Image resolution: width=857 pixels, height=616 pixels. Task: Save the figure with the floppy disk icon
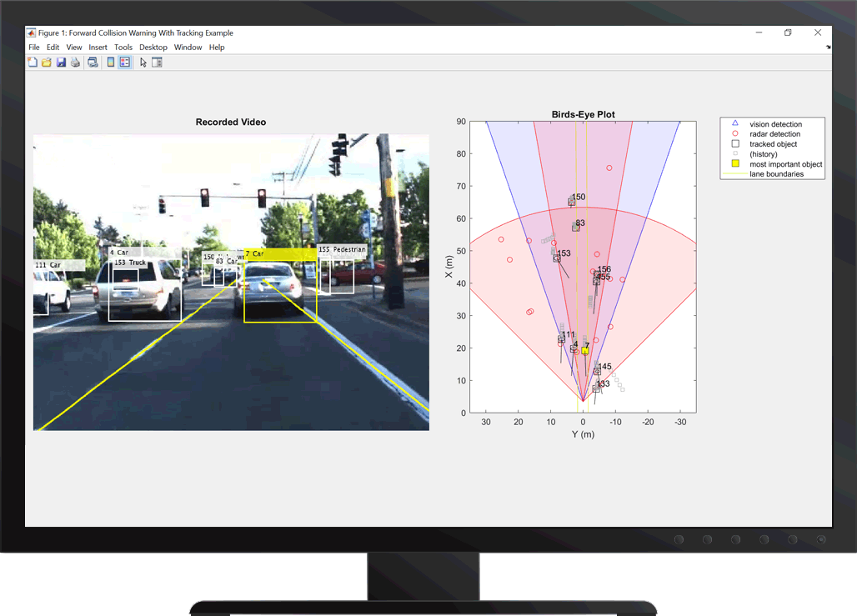(61, 63)
